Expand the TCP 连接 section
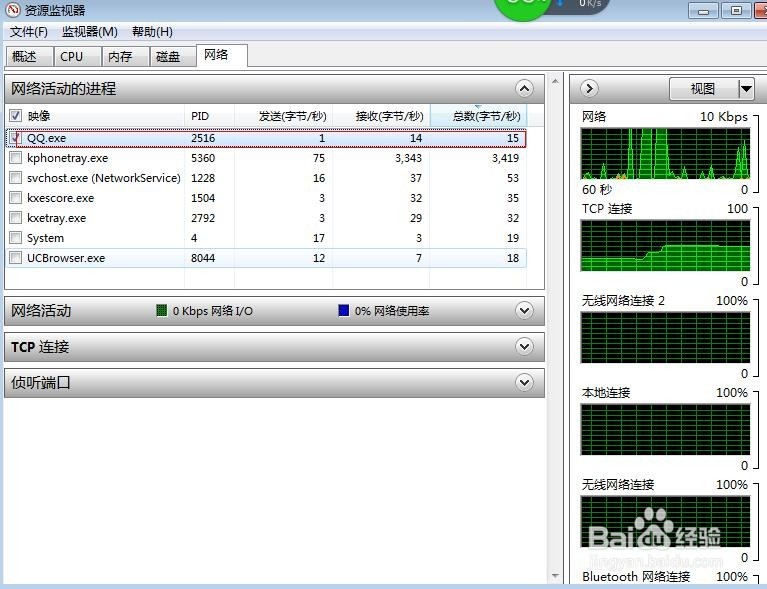 (524, 347)
